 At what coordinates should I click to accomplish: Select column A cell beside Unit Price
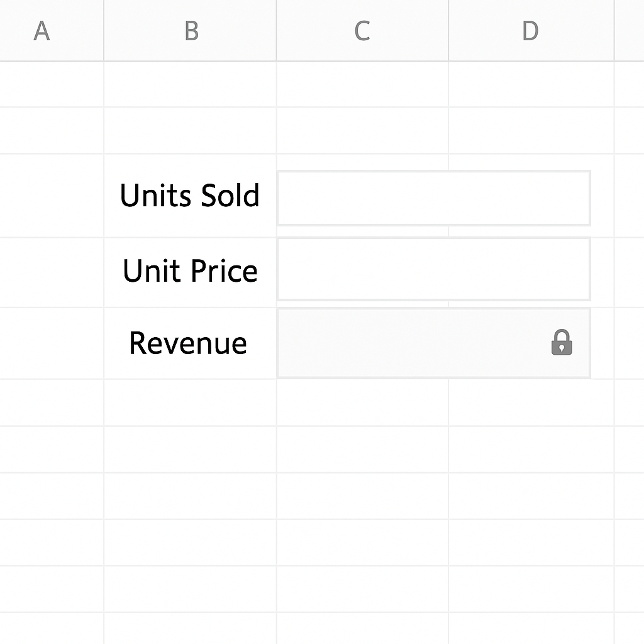52,272
